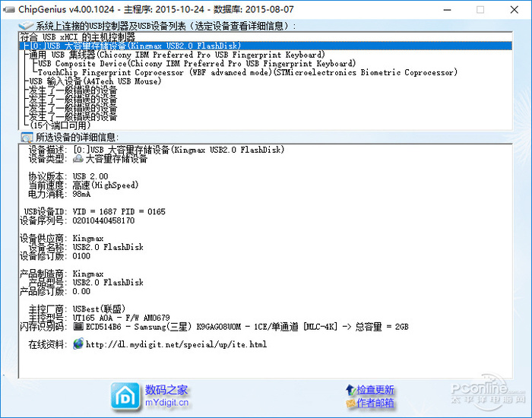
Task: Select the A4Tech USB Mouse entry
Action: point(95,82)
